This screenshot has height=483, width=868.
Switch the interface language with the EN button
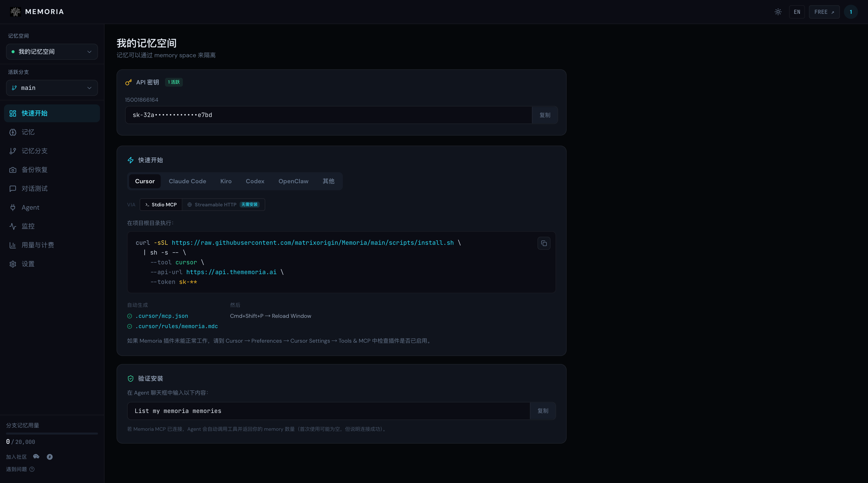click(797, 12)
